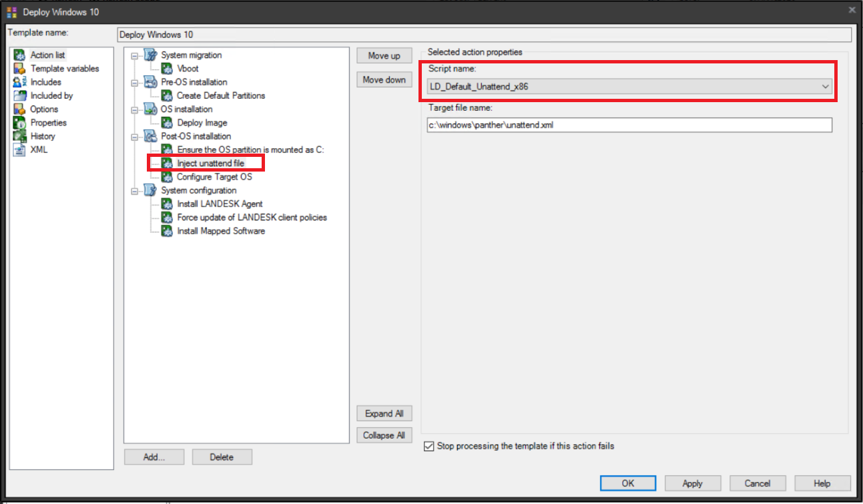Select Configure Target OS tree item
The image size is (863, 504).
tap(214, 177)
